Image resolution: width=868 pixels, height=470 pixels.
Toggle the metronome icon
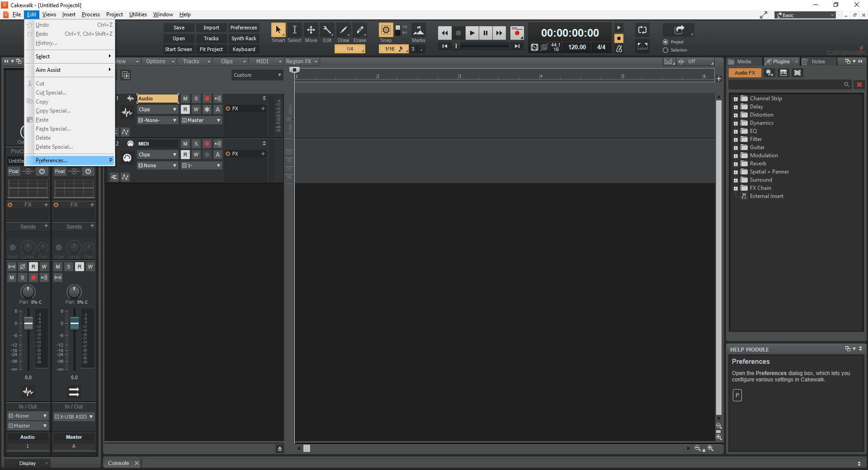pos(619,48)
